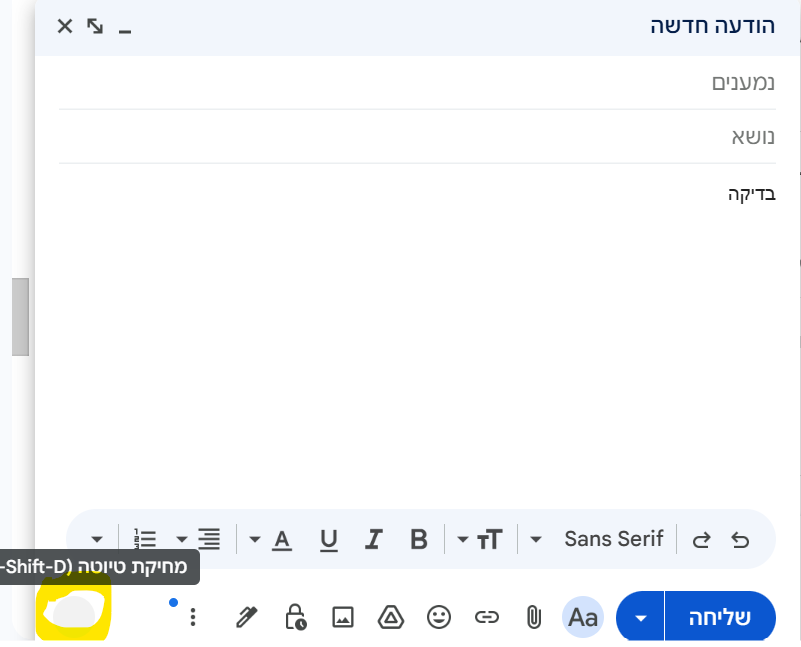Toggle italic formatting
Screen dimensions: 801x647
click(374, 540)
